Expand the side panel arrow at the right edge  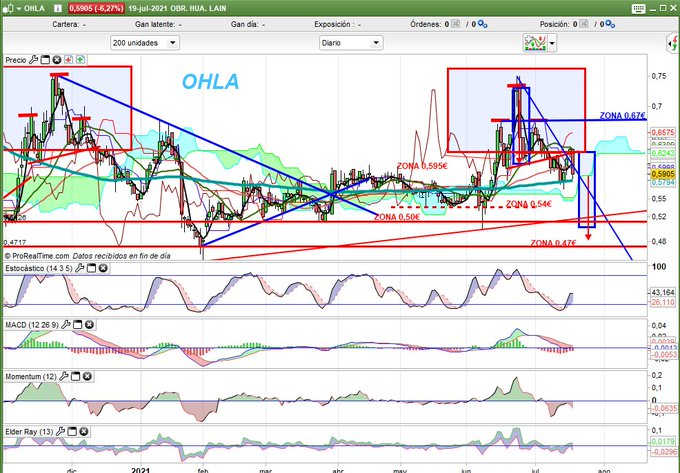click(x=673, y=43)
